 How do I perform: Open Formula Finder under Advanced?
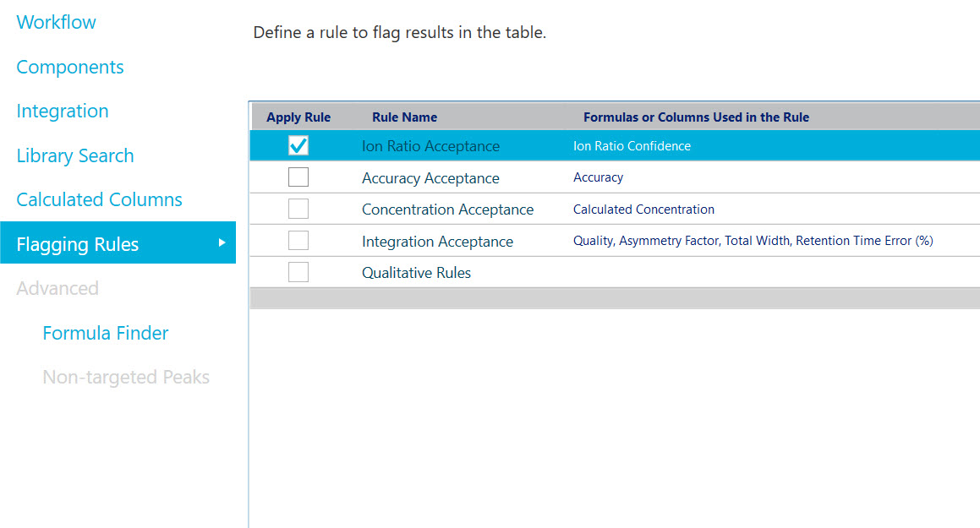[106, 333]
